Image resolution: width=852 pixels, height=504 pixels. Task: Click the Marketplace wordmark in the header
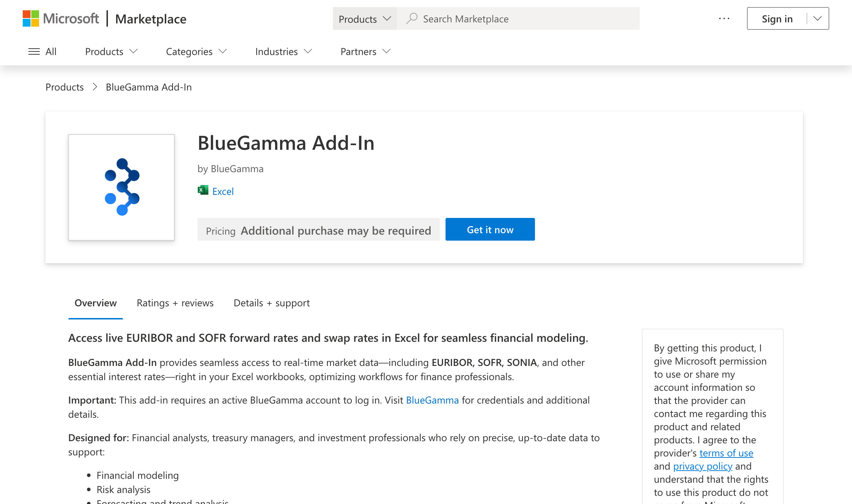coord(151,18)
